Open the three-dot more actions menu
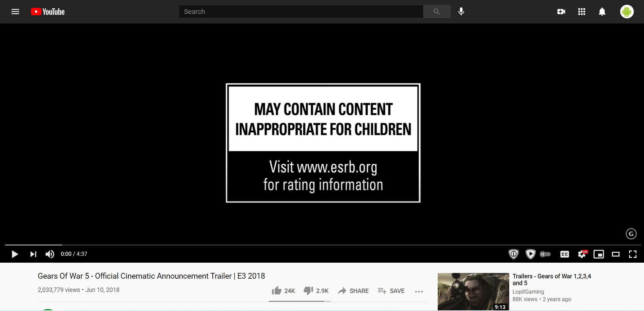Screen dimensions: 644x311 point(419,291)
